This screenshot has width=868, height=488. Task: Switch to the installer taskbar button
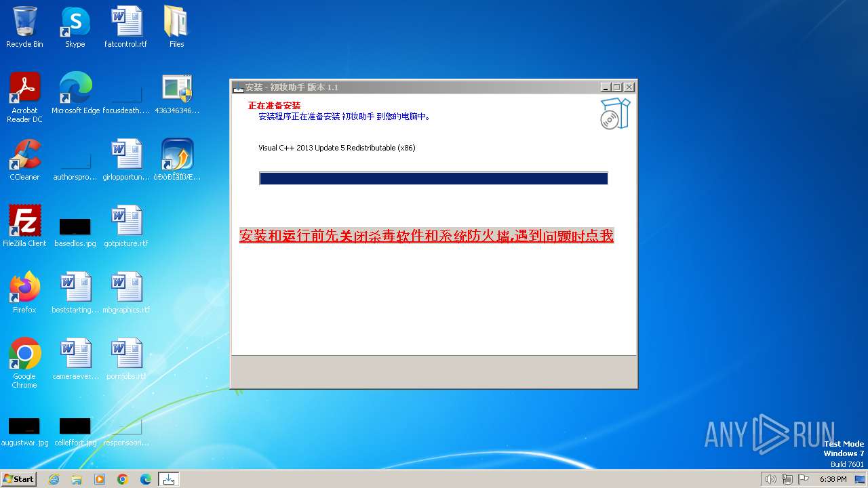click(x=169, y=479)
